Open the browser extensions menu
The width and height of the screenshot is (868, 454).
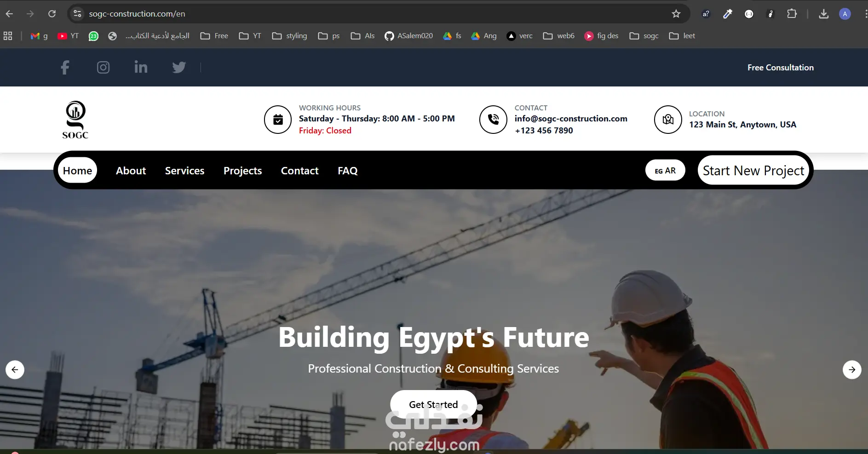click(x=792, y=14)
